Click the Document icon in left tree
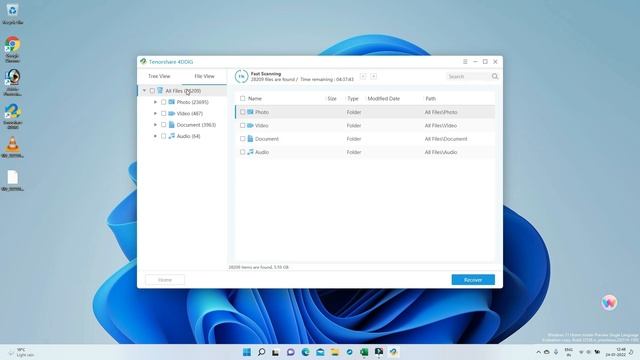Image resolution: width=640 pixels, height=360 pixels. click(172, 124)
